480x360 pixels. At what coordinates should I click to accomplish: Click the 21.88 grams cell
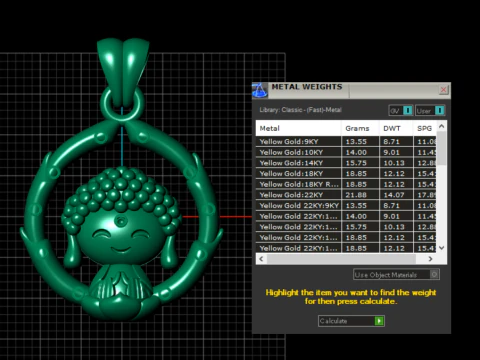pyautogui.click(x=360, y=195)
